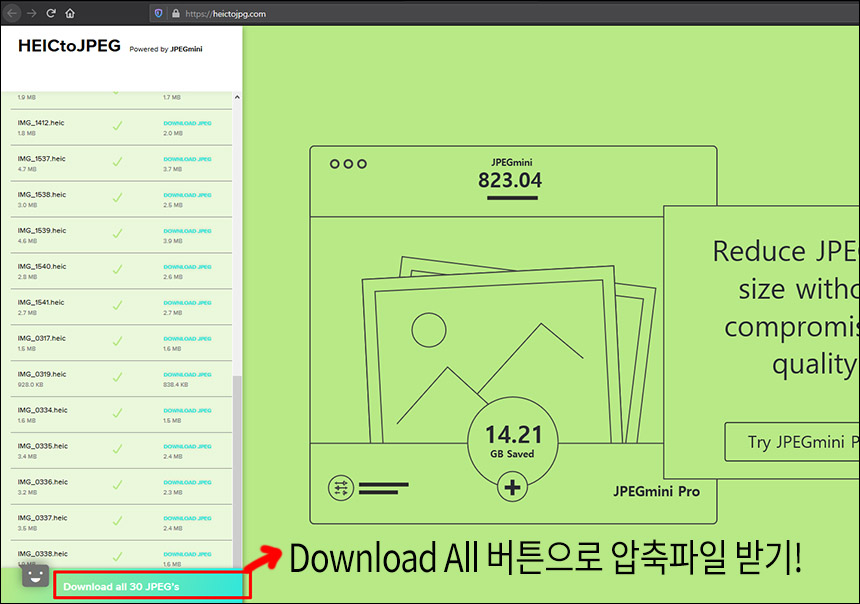Screen dimensions: 860x604
Task: Open the smiley chat widget icon
Action: 35,576
